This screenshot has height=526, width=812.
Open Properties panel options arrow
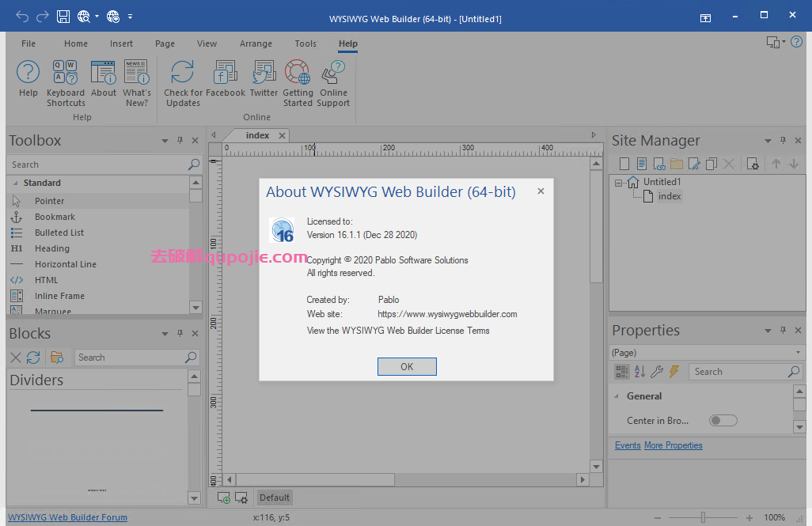(768, 331)
